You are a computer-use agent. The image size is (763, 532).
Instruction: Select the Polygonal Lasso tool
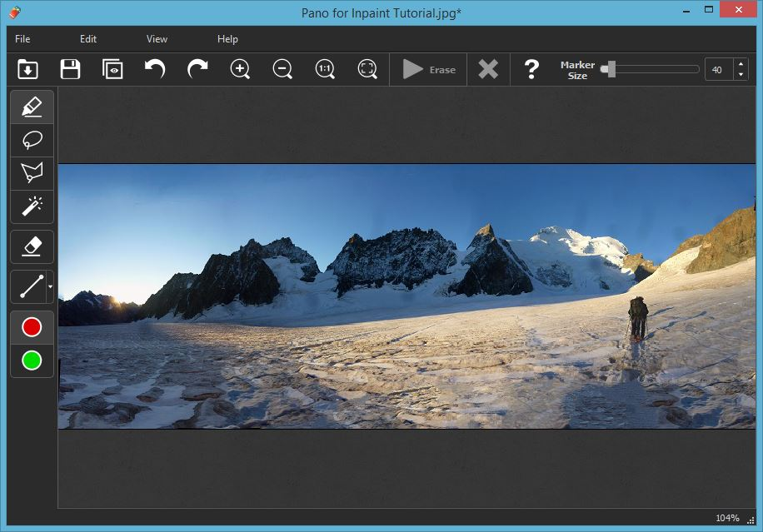tap(32, 173)
